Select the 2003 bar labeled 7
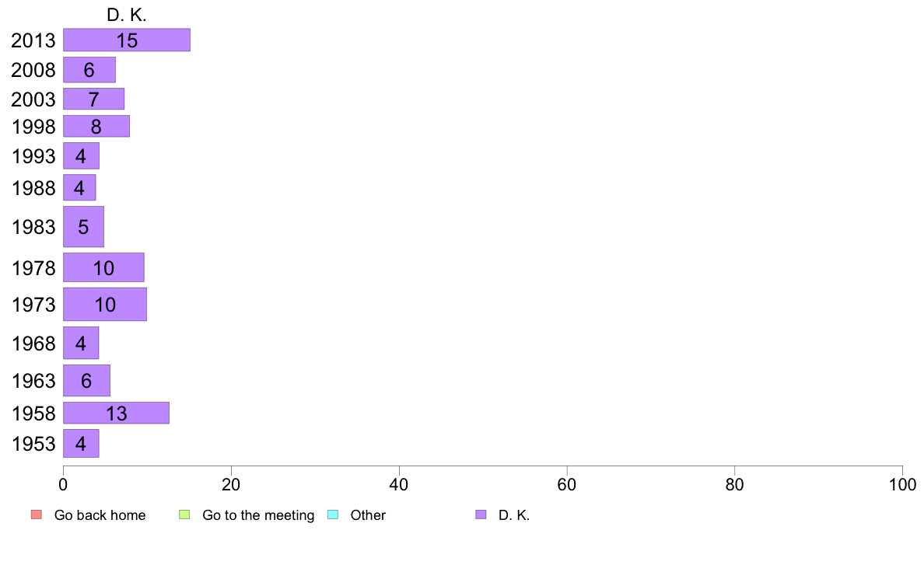 tap(93, 99)
